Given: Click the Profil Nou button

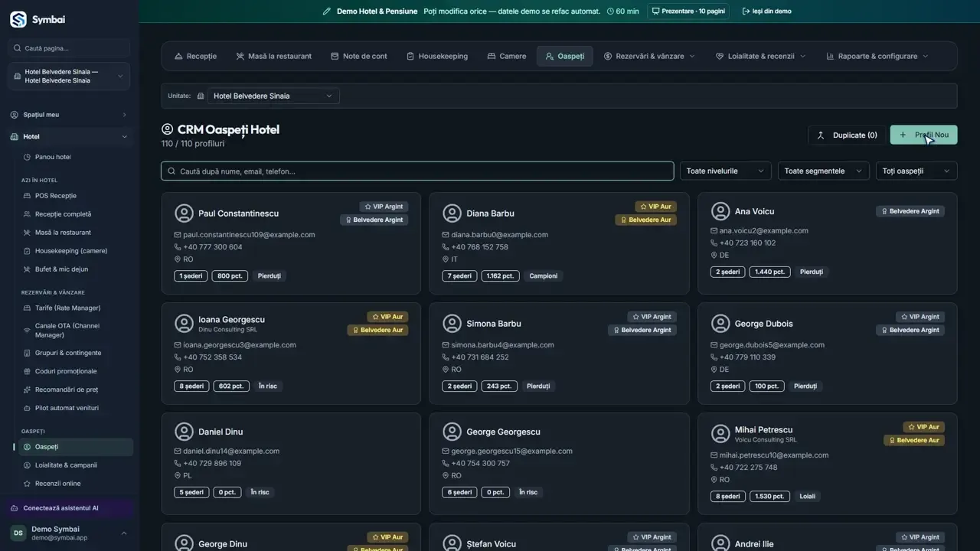Looking at the screenshot, I should pos(923,135).
